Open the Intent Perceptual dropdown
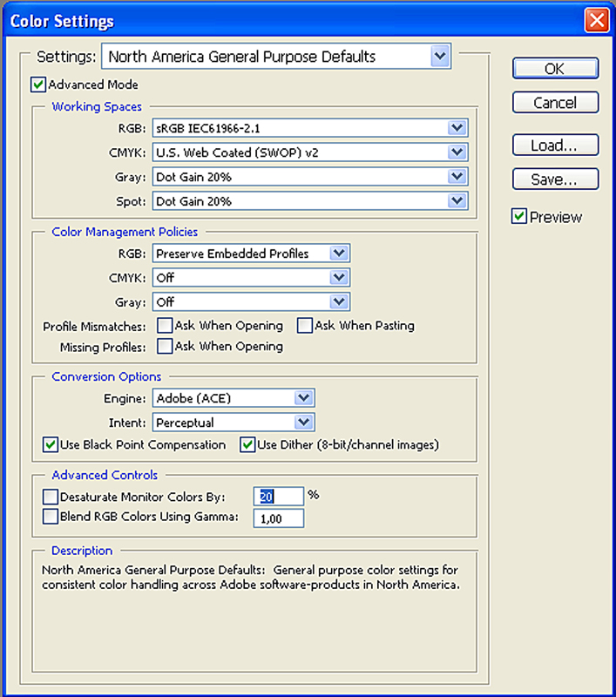 tap(234, 423)
